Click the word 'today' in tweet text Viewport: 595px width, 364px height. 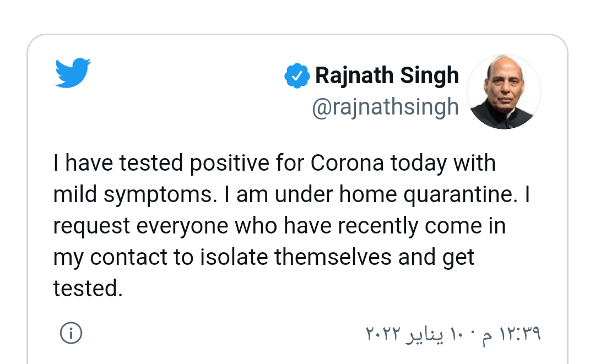(419, 164)
